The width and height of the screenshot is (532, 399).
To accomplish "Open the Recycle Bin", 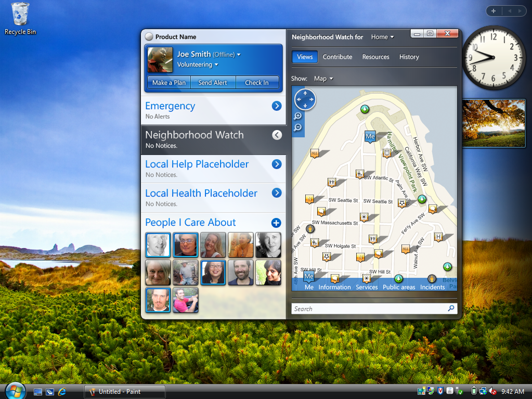I will point(20,19).
